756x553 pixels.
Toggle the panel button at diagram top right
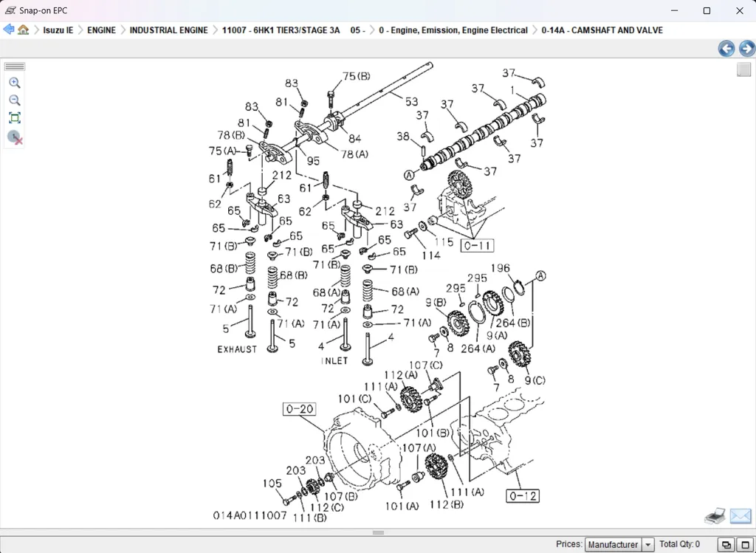pyautogui.click(x=743, y=69)
